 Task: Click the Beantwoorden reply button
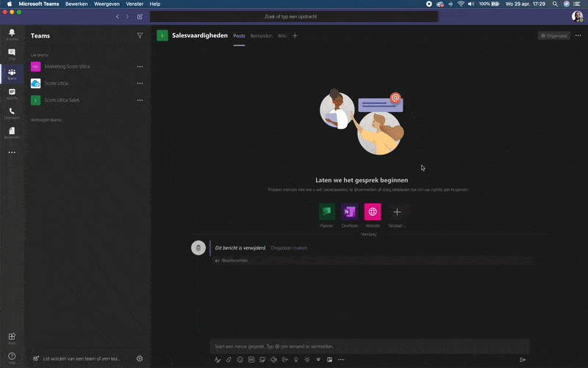(234, 261)
